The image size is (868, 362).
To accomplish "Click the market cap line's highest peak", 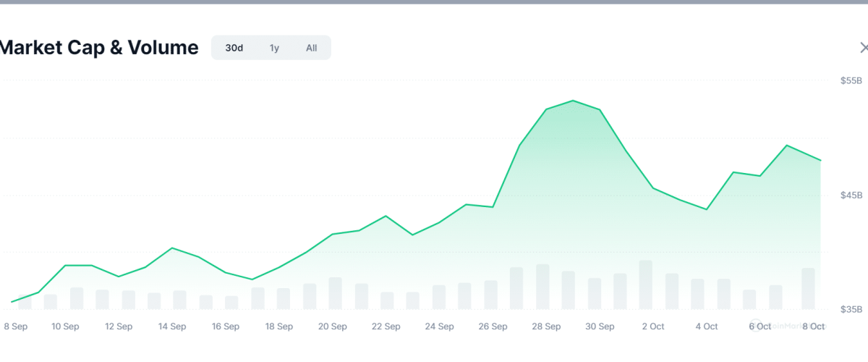I will [x=573, y=101].
